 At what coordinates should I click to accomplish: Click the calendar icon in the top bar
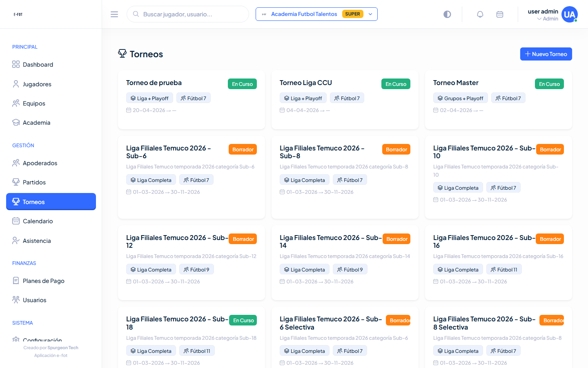tap(500, 14)
